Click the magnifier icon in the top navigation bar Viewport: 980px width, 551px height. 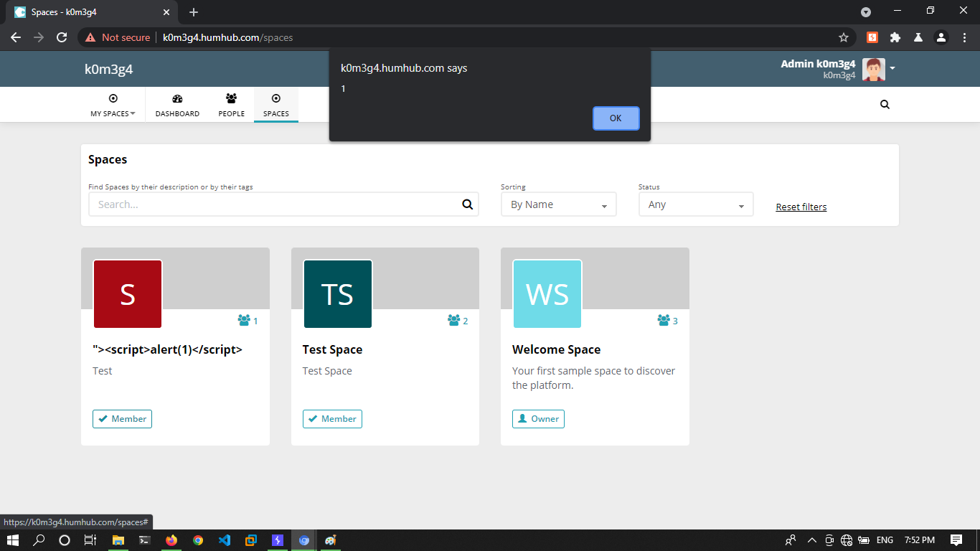click(x=885, y=104)
